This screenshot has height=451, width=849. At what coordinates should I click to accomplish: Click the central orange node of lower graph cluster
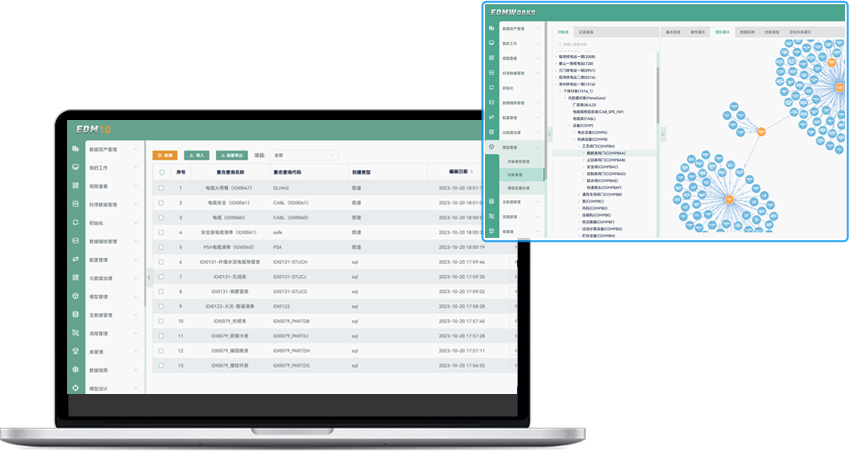click(x=729, y=199)
